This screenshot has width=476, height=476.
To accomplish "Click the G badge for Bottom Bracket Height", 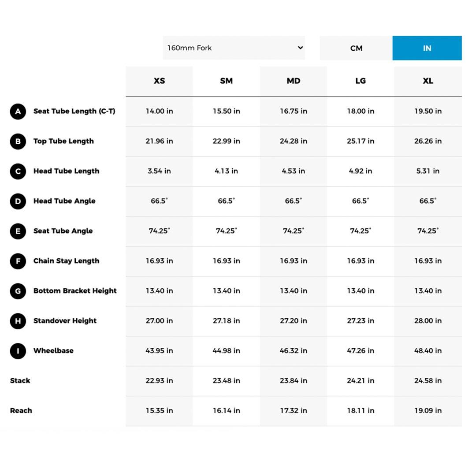I will (18, 291).
